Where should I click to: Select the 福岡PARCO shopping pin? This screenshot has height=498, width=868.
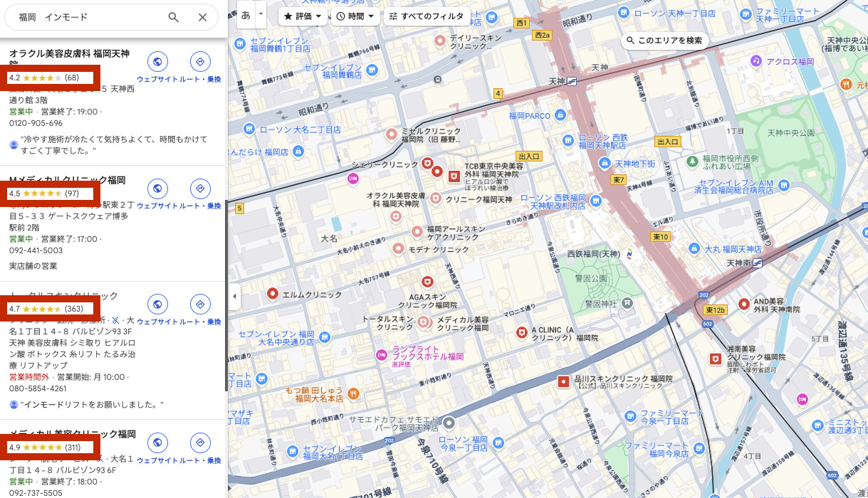coord(560,115)
